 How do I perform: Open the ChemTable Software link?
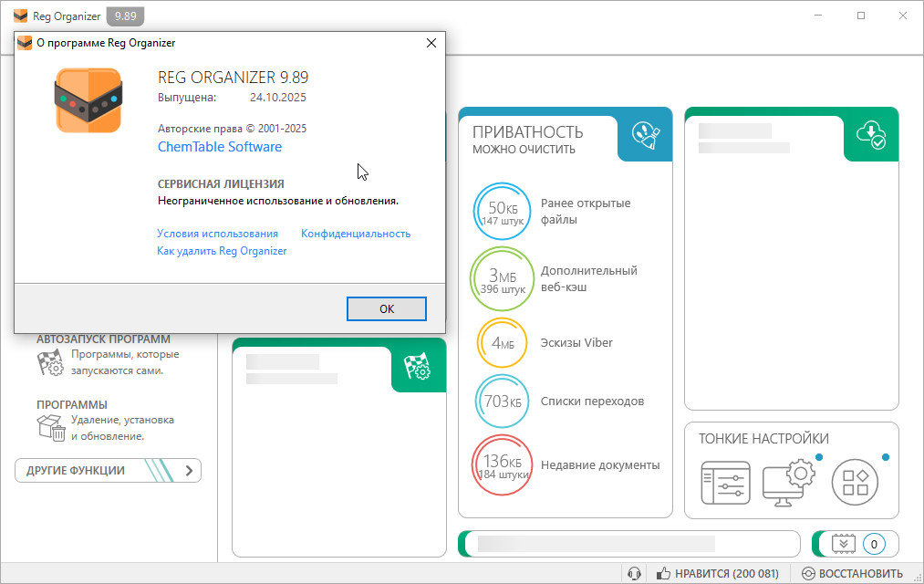pyautogui.click(x=220, y=147)
